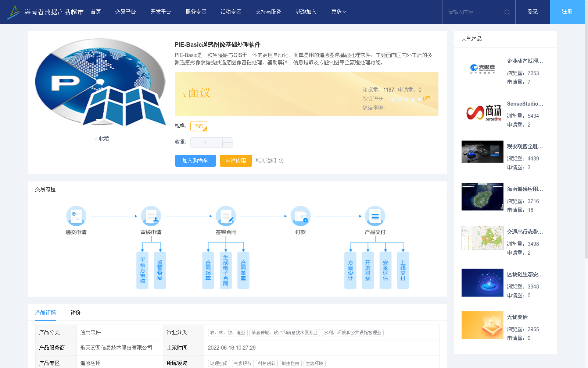
Task: Click the 付款 step icon
Action: click(301, 216)
